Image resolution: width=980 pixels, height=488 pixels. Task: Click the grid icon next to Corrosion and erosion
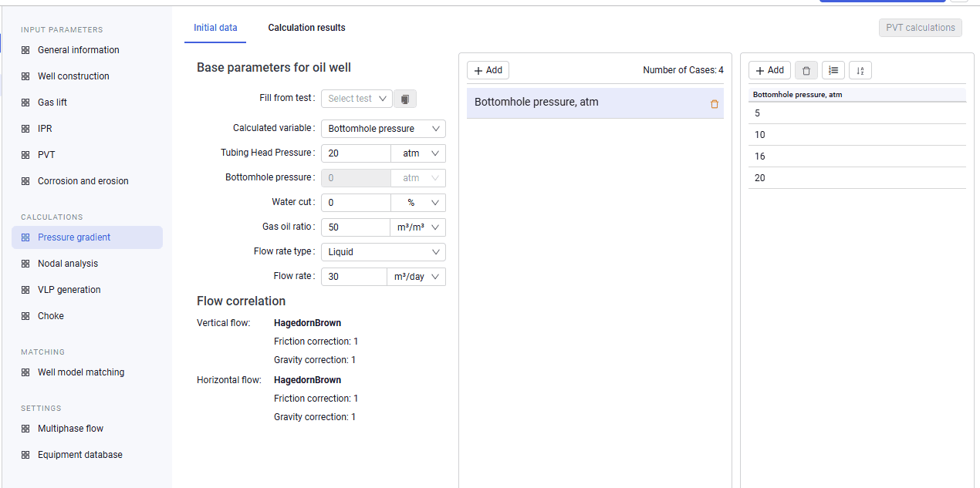[25, 181]
